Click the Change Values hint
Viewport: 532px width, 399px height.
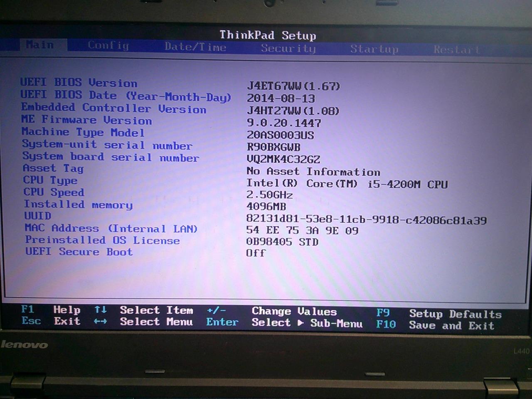point(294,311)
